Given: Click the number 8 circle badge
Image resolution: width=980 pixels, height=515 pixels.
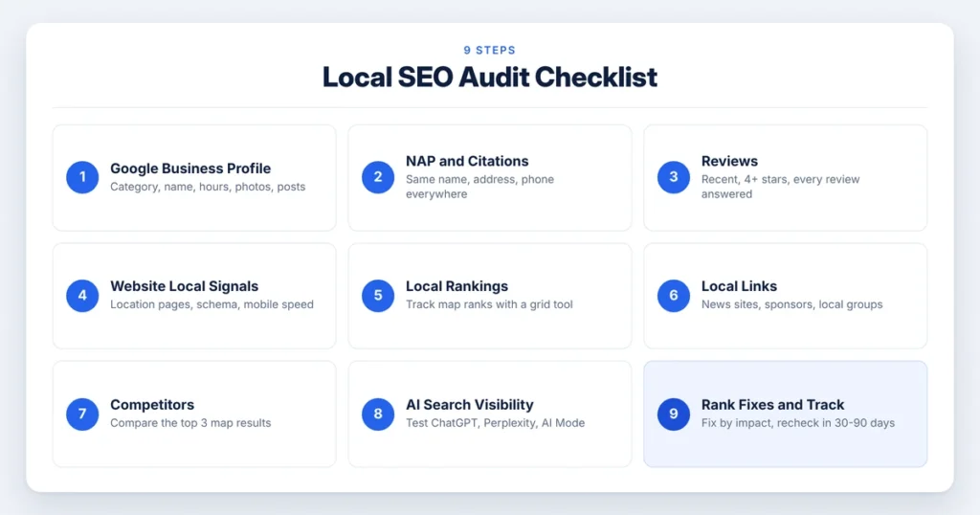Looking at the screenshot, I should [378, 414].
